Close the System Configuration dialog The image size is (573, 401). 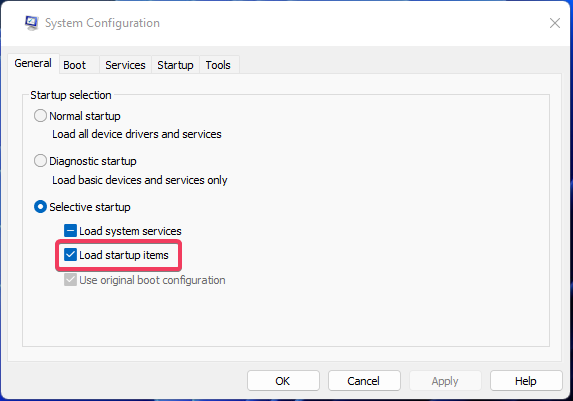555,23
